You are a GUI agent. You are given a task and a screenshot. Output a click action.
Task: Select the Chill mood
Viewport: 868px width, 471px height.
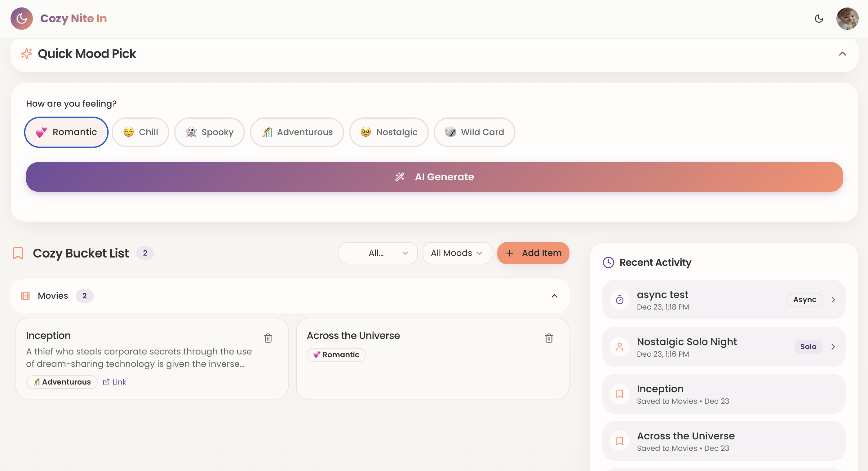coord(140,132)
